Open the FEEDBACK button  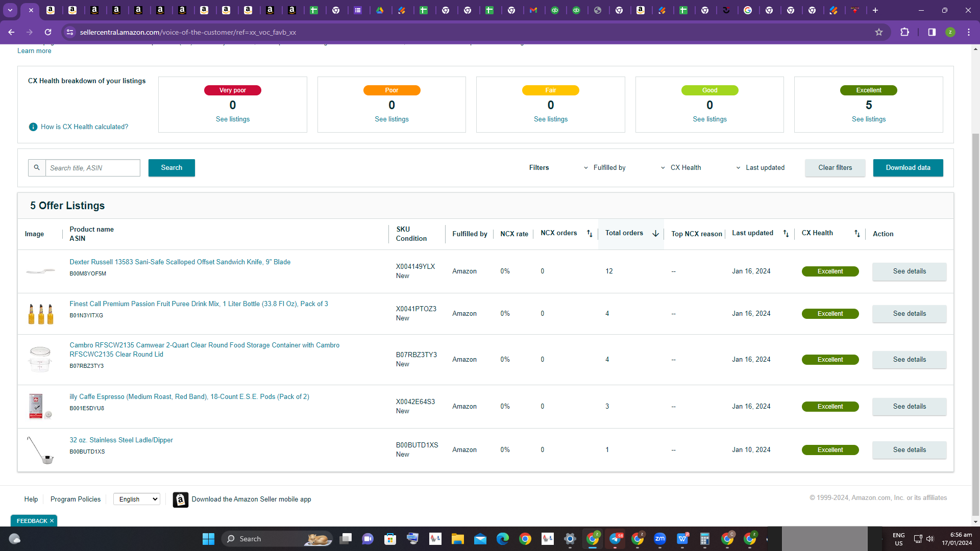[32, 521]
